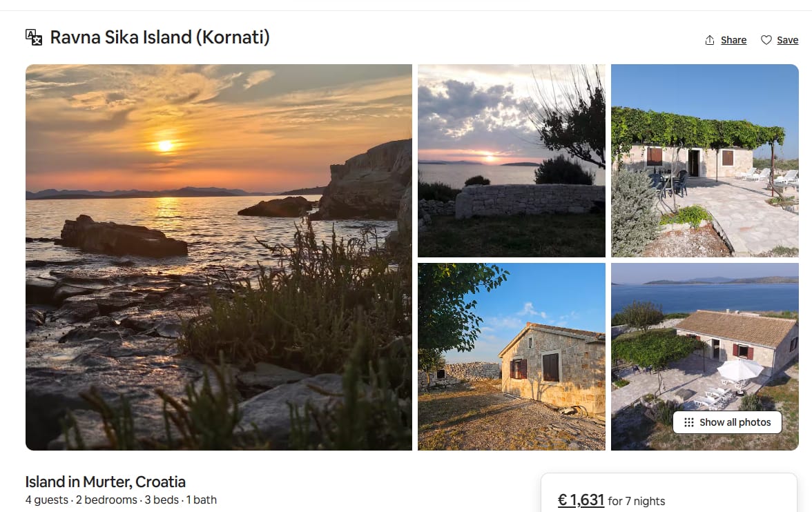This screenshot has width=812, height=512.
Task: Click the translation icon beside the listing title
Action: [x=34, y=37]
